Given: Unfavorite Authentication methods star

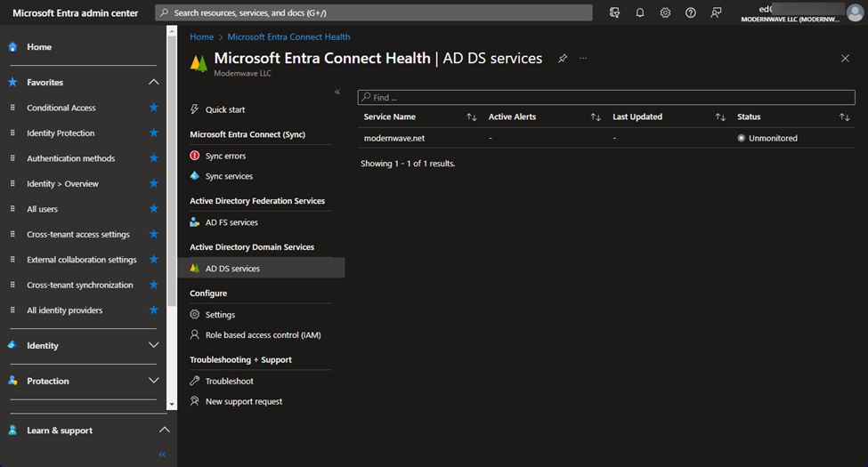Looking at the screenshot, I should point(154,158).
